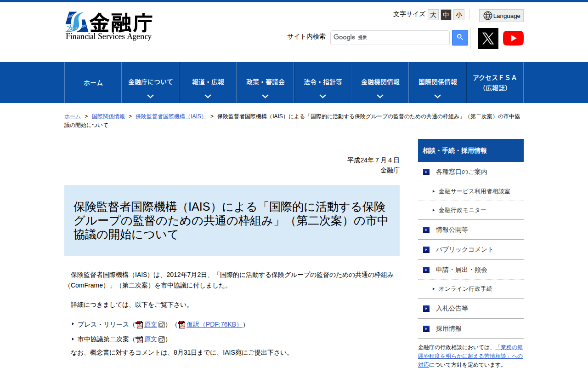The height and width of the screenshot is (368, 588).
Task: Open the 保険監督者国際機構（IAIS） breadcrumb link
Action: point(171,116)
